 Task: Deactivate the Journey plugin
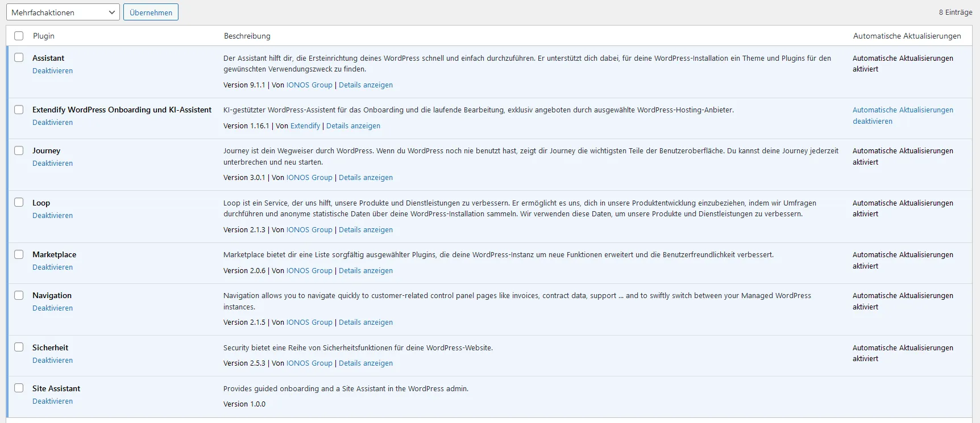coord(52,164)
